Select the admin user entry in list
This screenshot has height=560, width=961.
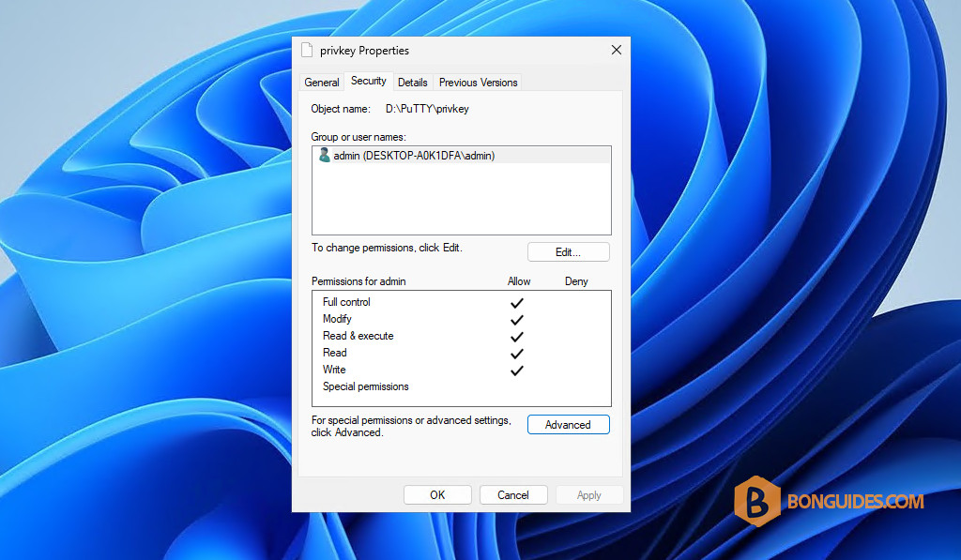coord(462,156)
